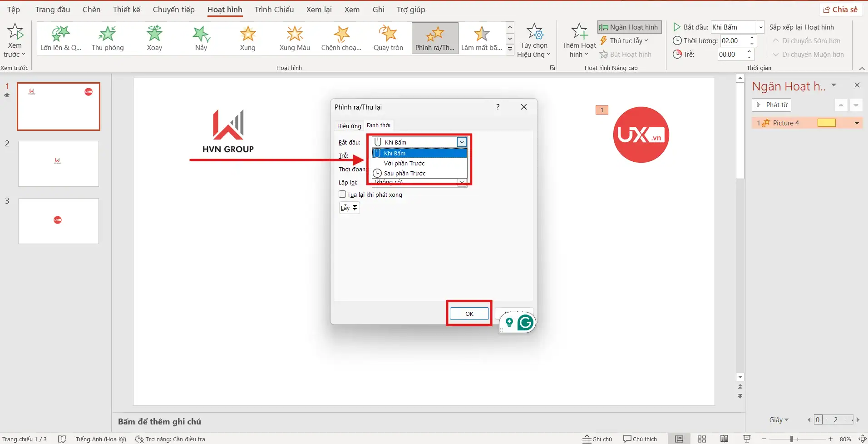
Task: Open the Lặp lại dropdown
Action: (462, 182)
